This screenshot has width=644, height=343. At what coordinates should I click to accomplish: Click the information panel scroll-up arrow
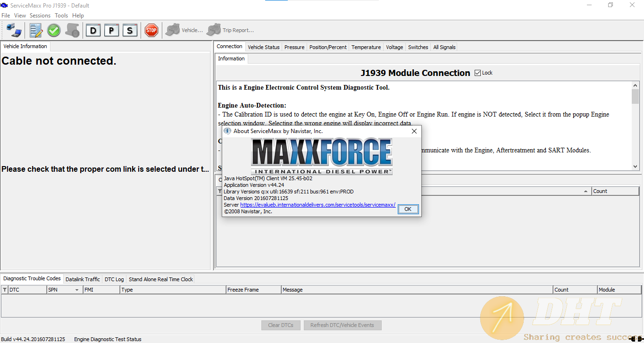pos(635,85)
